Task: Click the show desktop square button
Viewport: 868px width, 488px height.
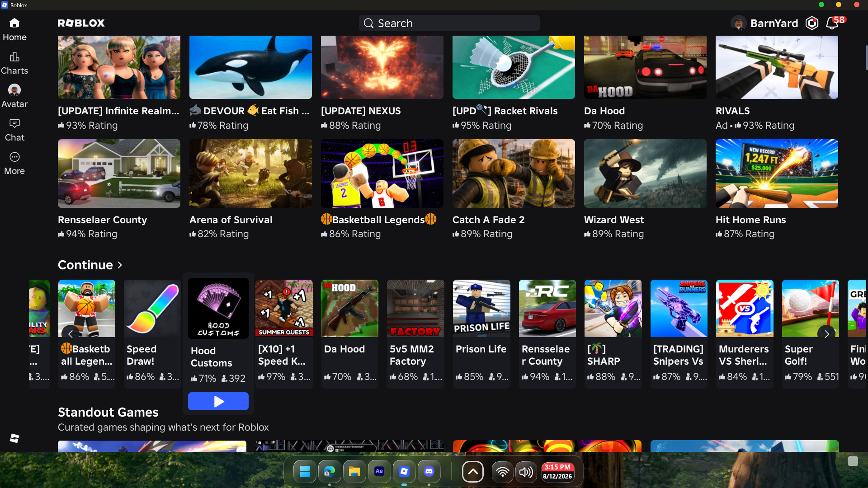Action: [853, 461]
